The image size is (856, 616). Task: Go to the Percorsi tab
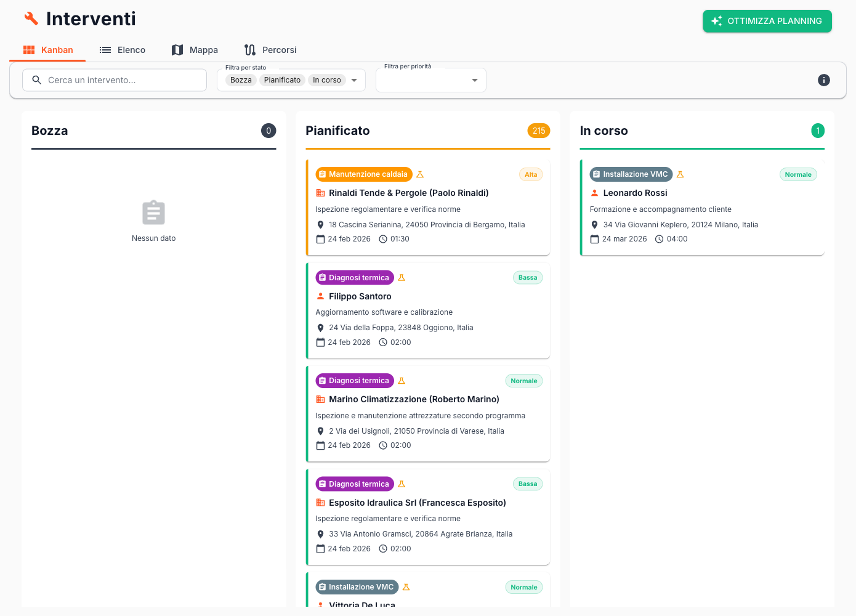tap(270, 50)
